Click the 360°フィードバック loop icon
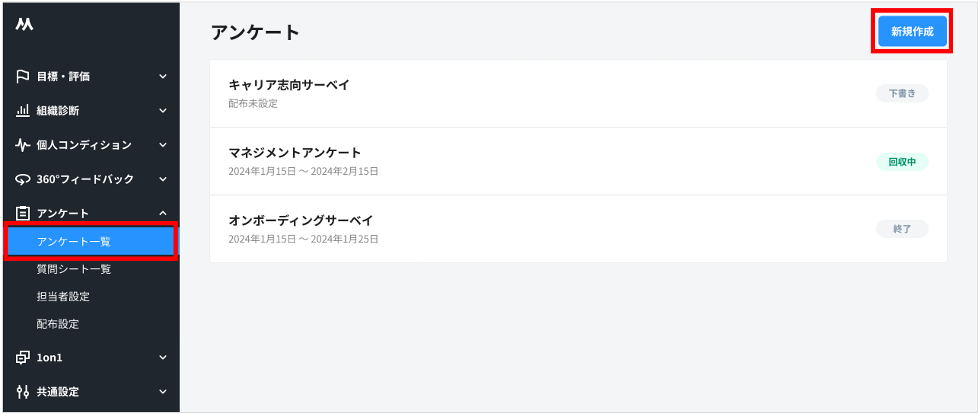The width and height of the screenshot is (980, 414). pos(22,179)
